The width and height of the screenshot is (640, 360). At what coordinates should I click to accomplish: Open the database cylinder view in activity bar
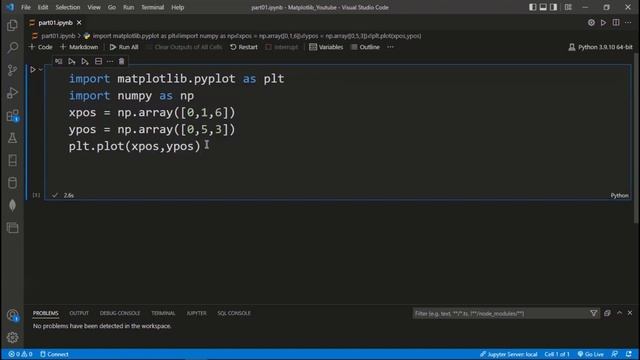pyautogui.click(x=12, y=183)
